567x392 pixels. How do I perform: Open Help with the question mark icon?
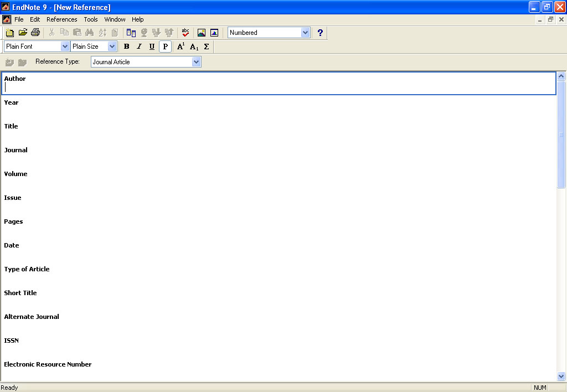tap(320, 33)
